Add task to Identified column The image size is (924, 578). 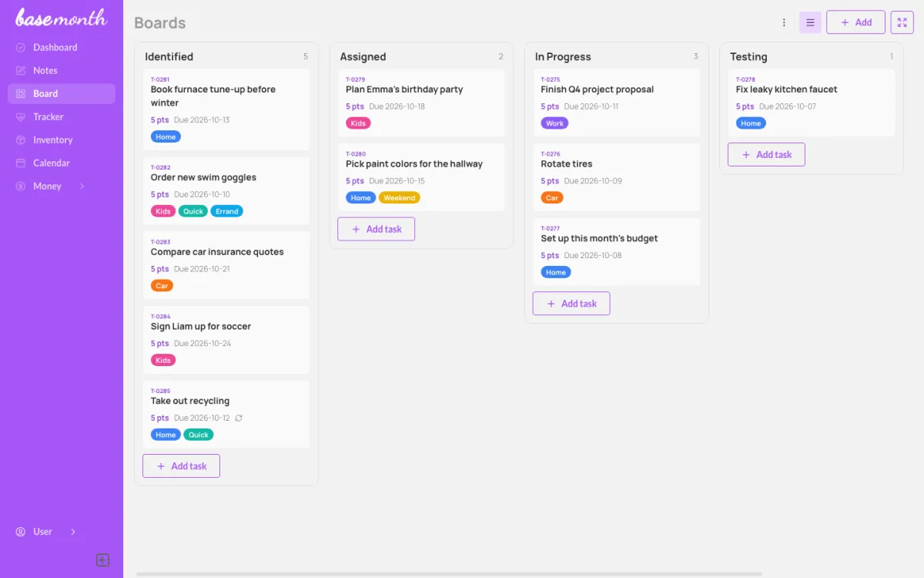[x=181, y=466]
